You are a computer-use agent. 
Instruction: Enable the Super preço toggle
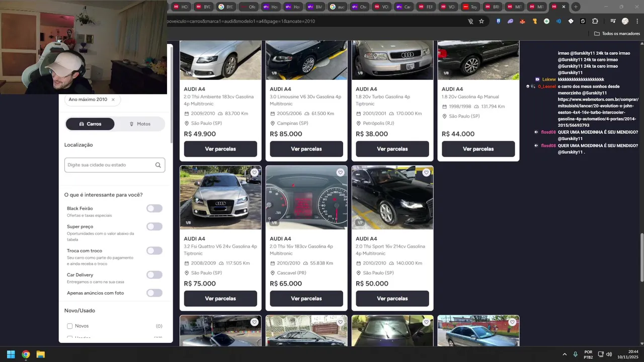(154, 226)
